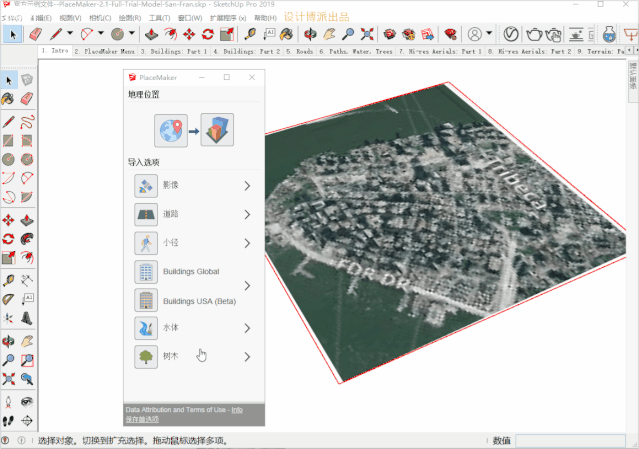639x449 pixels.
Task: Expand the account dropdown arrow
Action: (x=489, y=33)
